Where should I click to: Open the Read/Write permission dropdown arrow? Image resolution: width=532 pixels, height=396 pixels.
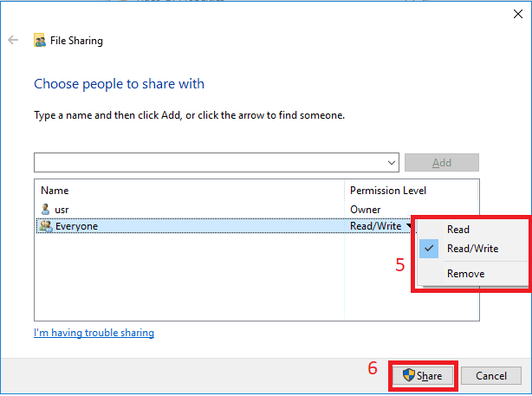click(x=409, y=227)
